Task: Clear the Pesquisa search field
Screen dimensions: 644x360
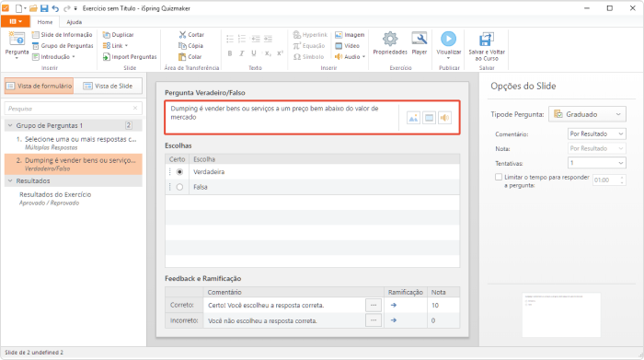Action: (x=135, y=108)
